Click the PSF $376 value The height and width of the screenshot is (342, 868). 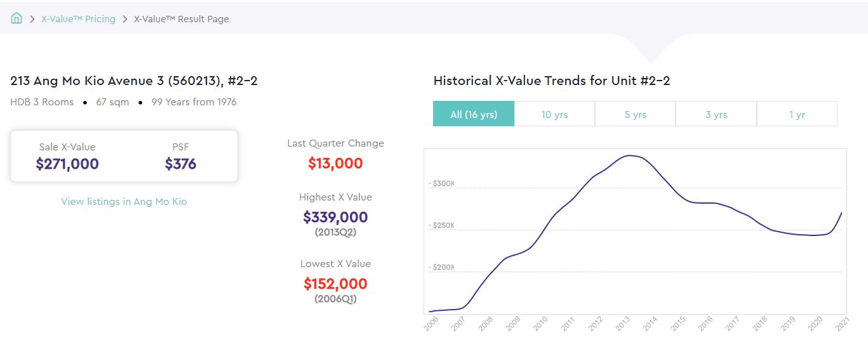tap(180, 164)
